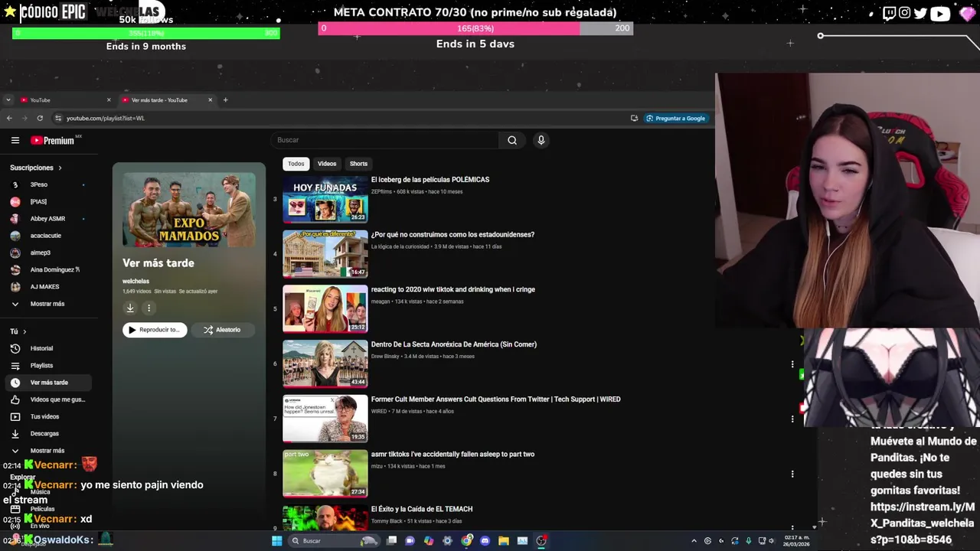The image size is (980, 551).
Task: Select the 'Shorts' filter chip
Action: point(358,164)
